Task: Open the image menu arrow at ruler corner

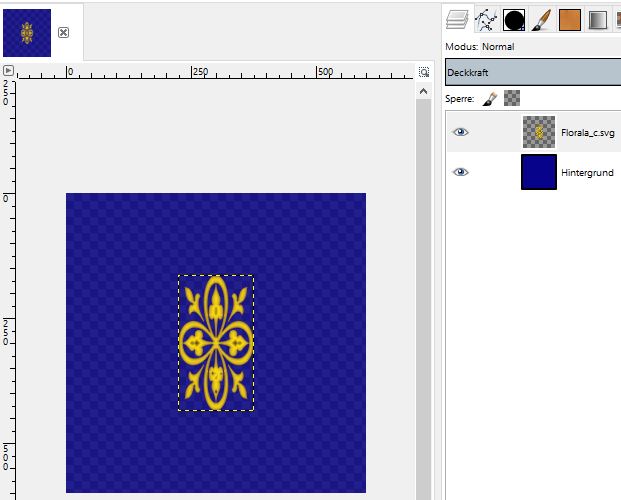Action: [x=8, y=71]
